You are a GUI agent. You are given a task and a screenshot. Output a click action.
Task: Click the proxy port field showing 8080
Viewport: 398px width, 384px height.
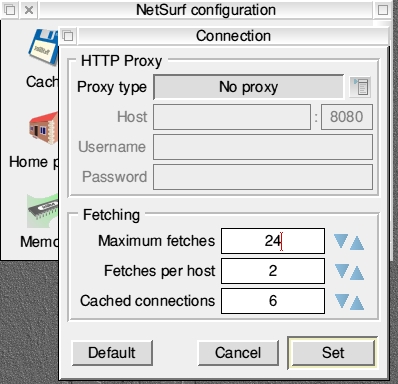point(347,117)
